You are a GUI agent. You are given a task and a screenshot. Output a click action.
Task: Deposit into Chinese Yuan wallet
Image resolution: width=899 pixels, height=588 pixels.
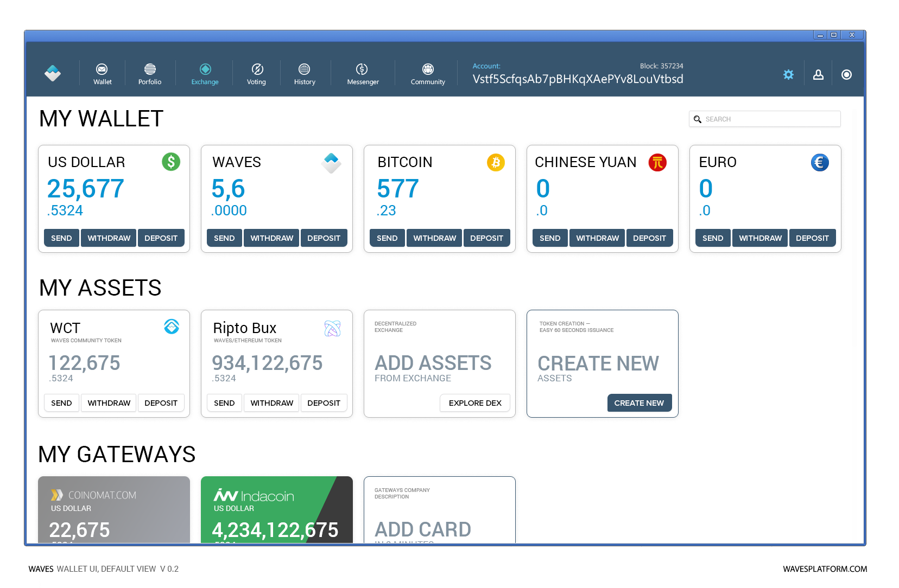coord(649,238)
